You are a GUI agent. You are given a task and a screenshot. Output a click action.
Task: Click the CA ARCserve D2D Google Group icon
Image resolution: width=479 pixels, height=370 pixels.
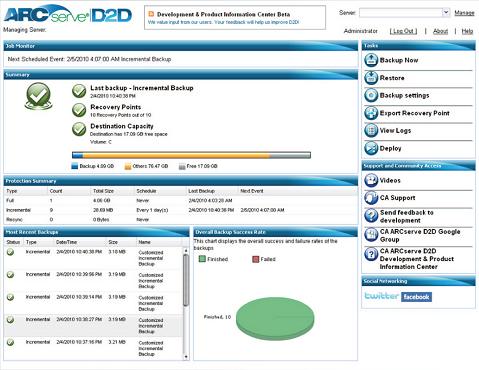pyautogui.click(x=371, y=235)
